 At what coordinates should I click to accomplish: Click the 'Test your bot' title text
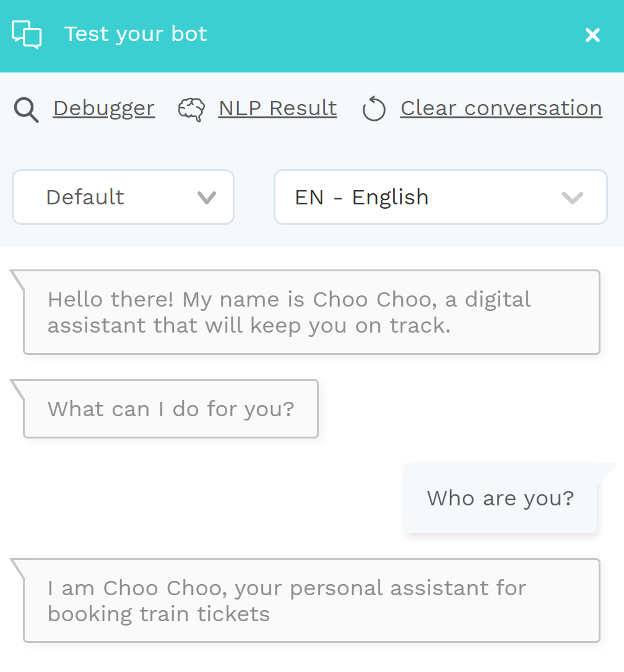(136, 34)
